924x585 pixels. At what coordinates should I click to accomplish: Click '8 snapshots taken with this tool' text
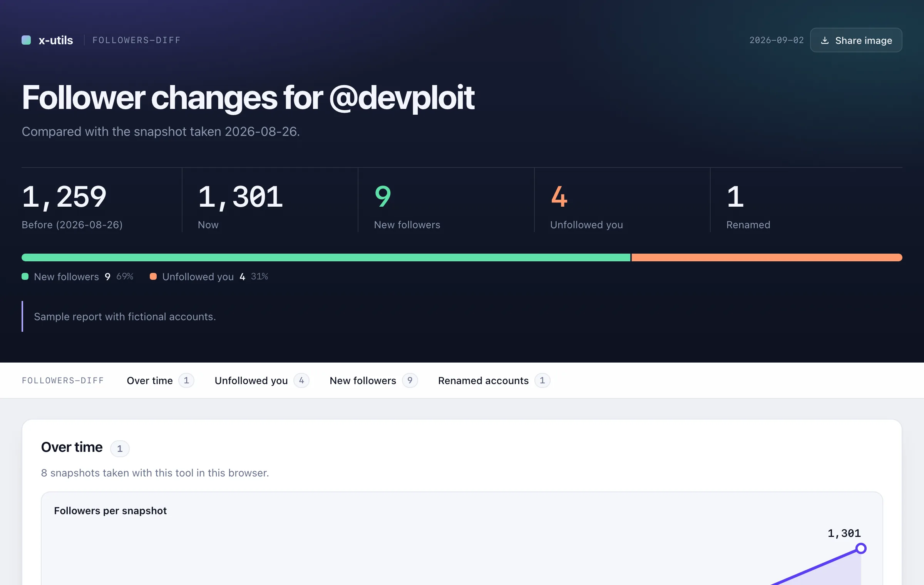pos(155,473)
